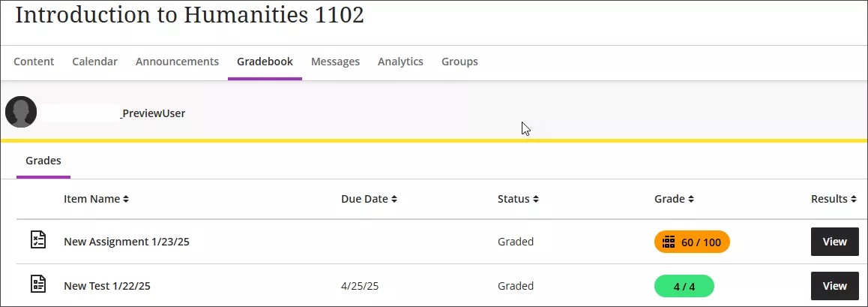
Task: Go to the Announcements tab
Action: [x=177, y=62]
